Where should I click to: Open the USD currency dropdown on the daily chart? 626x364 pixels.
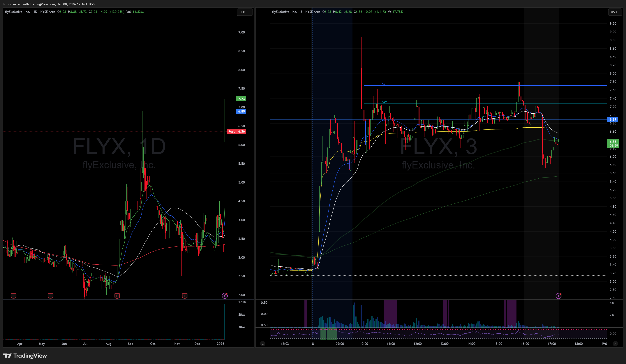click(244, 12)
